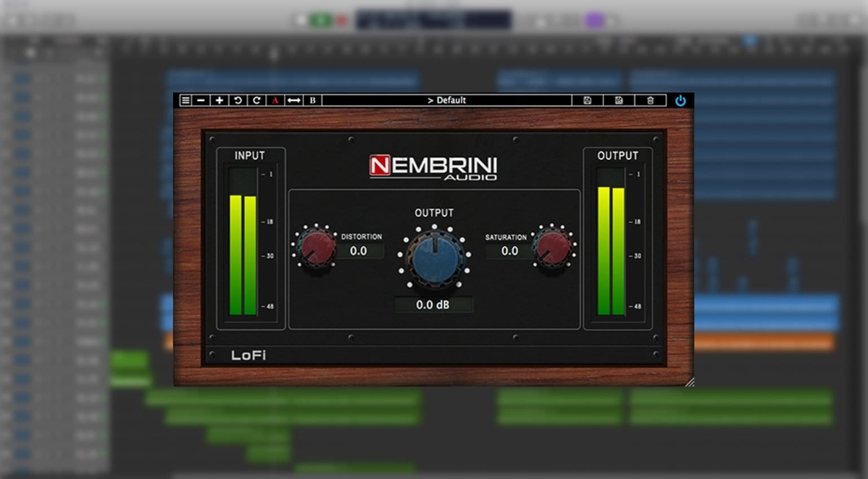Click the blue Output knob
Screen dimensions: 868x479
point(435,258)
